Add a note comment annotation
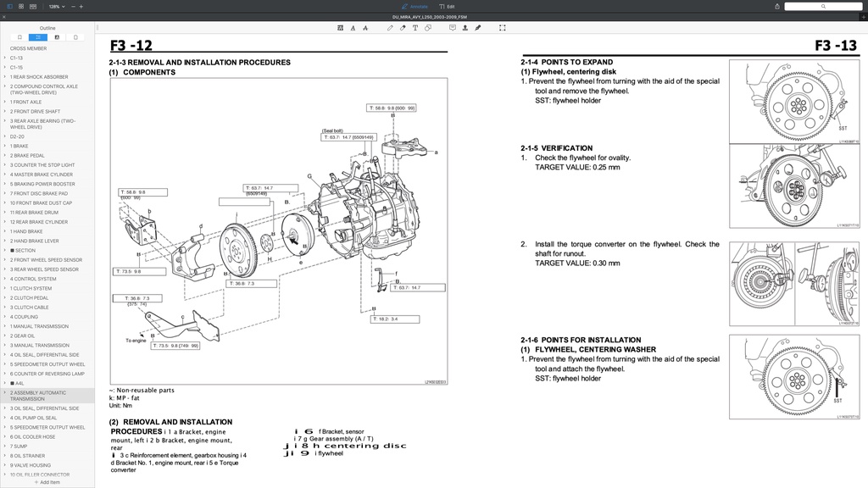Screen dimensions: 868x488 [x=453, y=27]
